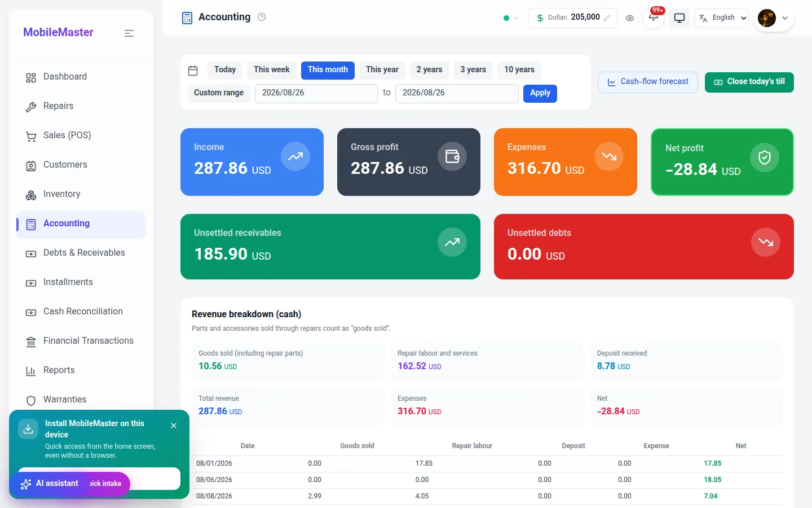Open the English language dropdown

722,18
